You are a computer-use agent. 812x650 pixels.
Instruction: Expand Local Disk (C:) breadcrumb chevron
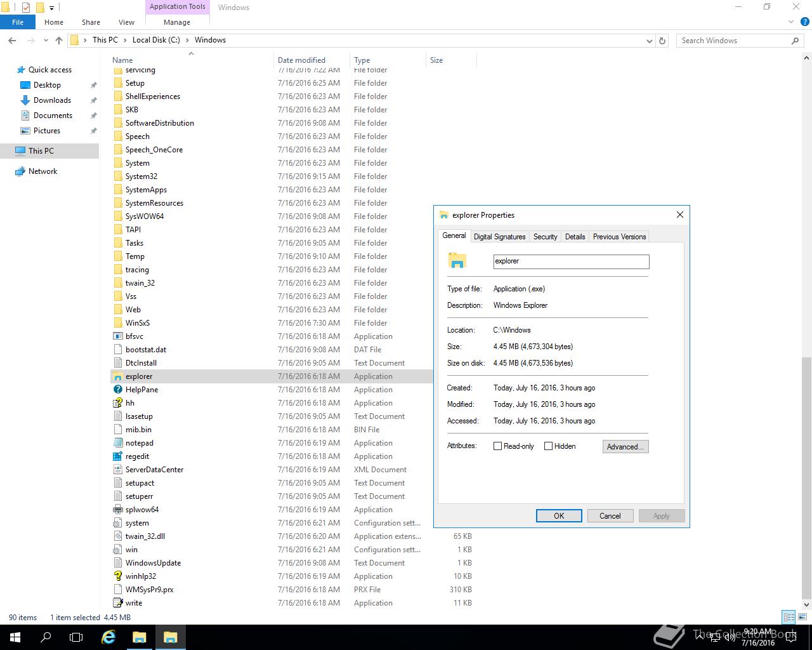[x=187, y=40]
